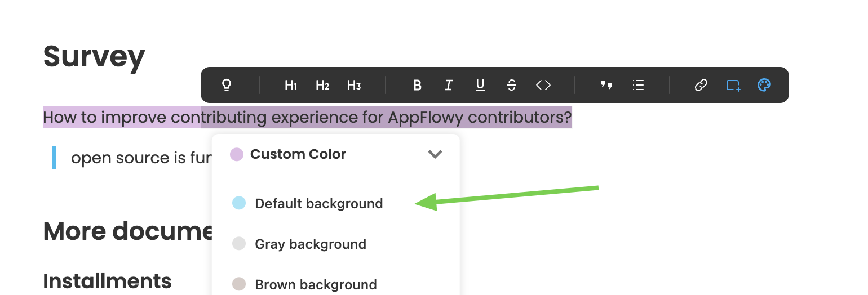Click the Survey heading
The width and height of the screenshot is (868, 295).
94,56
